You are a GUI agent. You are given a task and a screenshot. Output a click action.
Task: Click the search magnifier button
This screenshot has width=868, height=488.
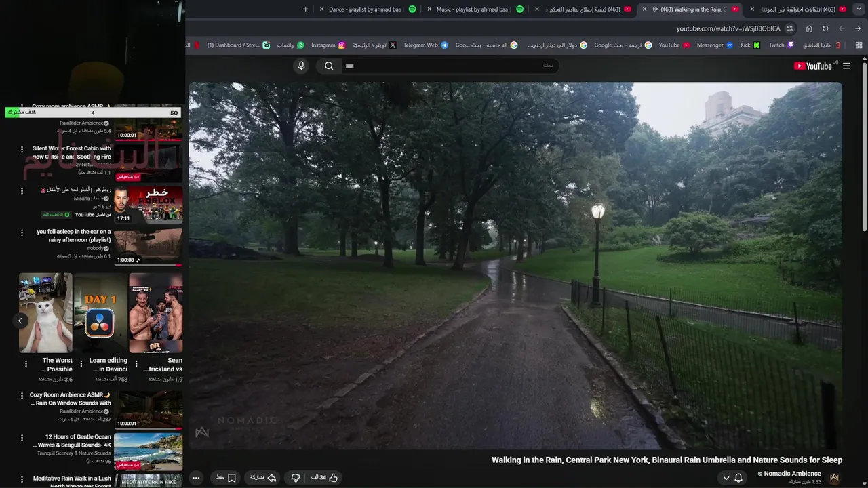tap(329, 66)
